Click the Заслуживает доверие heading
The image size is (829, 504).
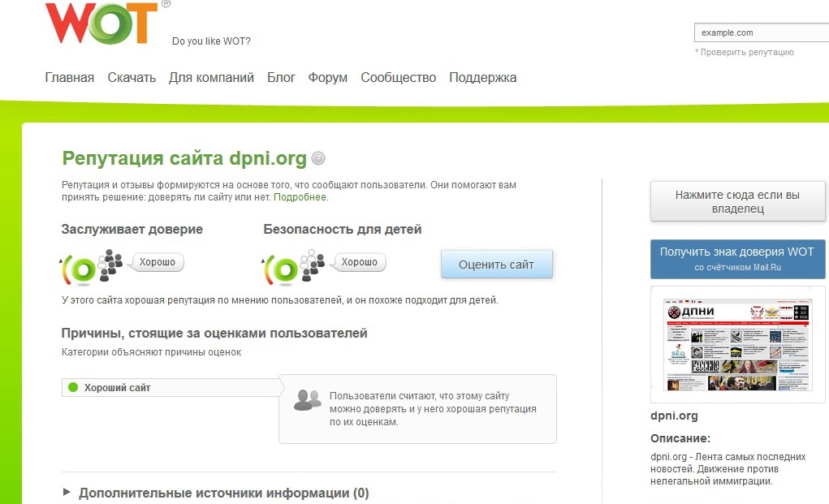coord(132,230)
